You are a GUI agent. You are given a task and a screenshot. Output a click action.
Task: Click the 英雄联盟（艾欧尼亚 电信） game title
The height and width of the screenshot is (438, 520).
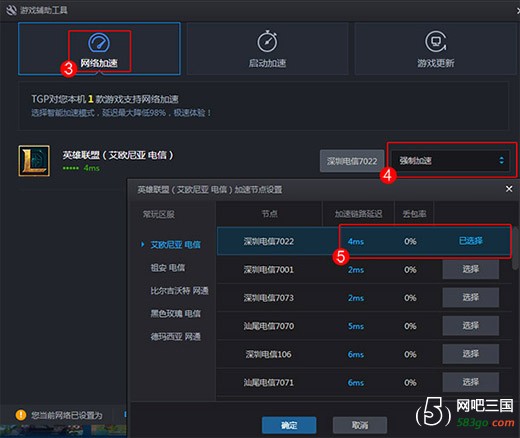click(118, 155)
